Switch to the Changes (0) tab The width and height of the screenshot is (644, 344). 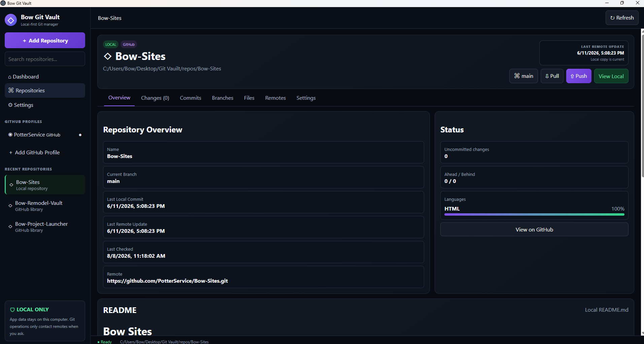[155, 98]
